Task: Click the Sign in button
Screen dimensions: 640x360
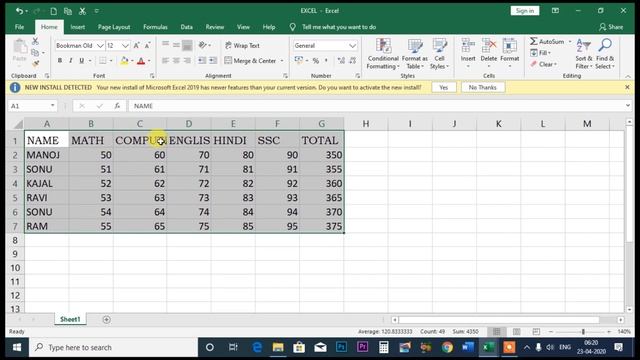Action: (x=524, y=11)
